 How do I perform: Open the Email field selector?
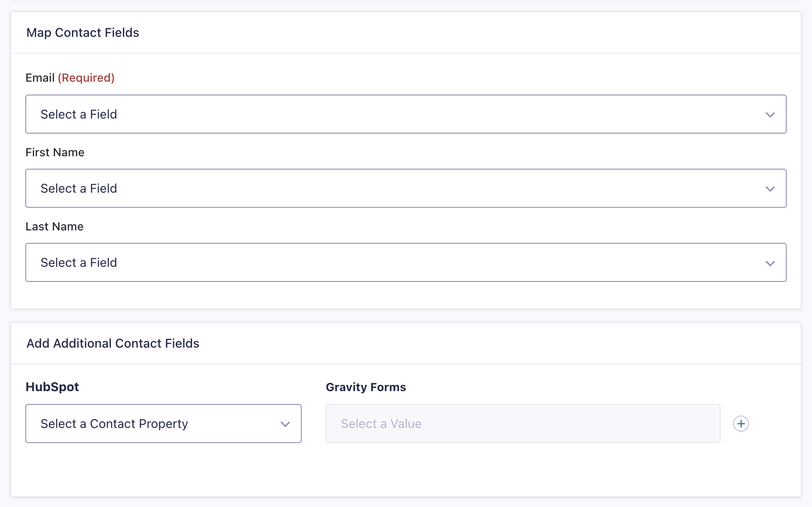(x=406, y=114)
